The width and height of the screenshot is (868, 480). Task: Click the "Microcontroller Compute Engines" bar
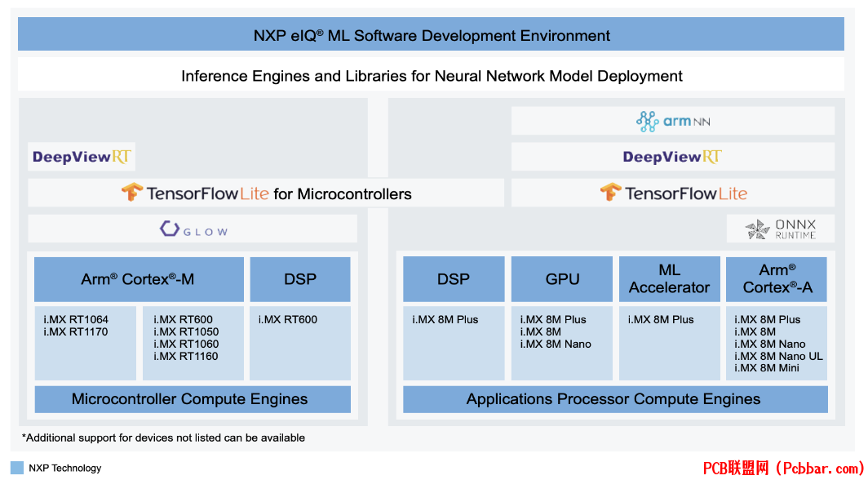click(193, 399)
